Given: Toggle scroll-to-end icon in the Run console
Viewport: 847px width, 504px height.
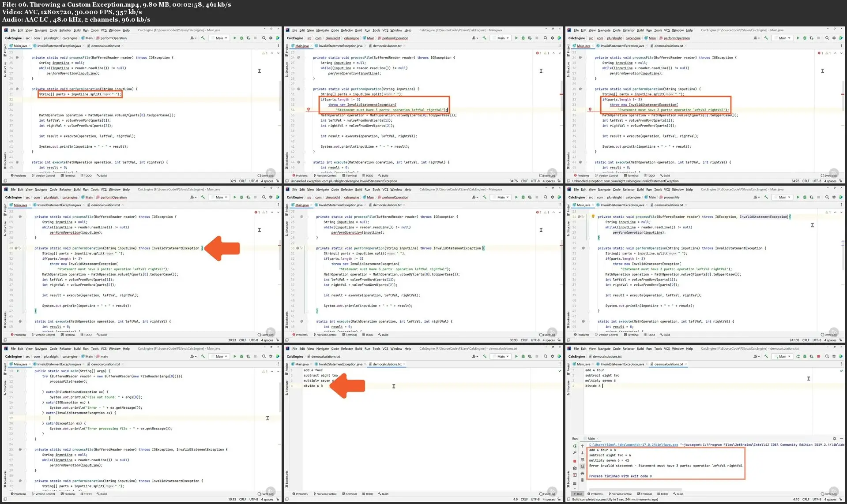Looking at the screenshot, I should tap(582, 467).
